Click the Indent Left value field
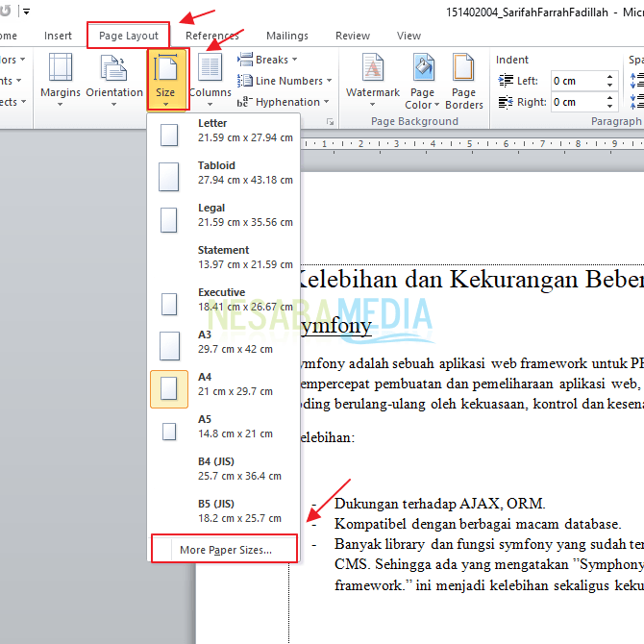 pyautogui.click(x=577, y=81)
